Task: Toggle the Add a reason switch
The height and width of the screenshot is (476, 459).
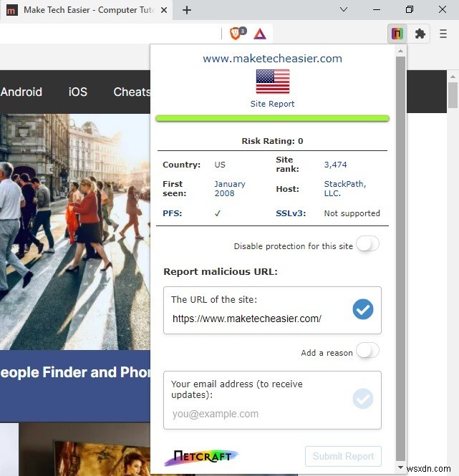Action: tap(367, 351)
